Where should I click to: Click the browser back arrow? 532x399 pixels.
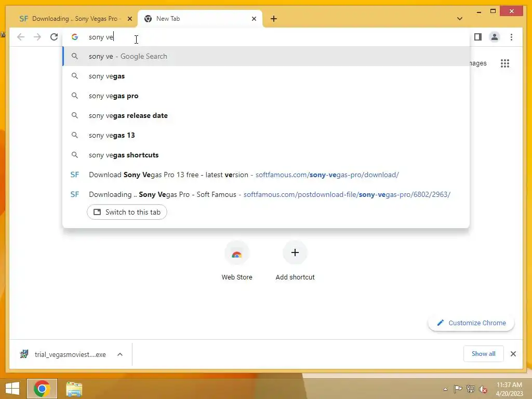tap(21, 37)
